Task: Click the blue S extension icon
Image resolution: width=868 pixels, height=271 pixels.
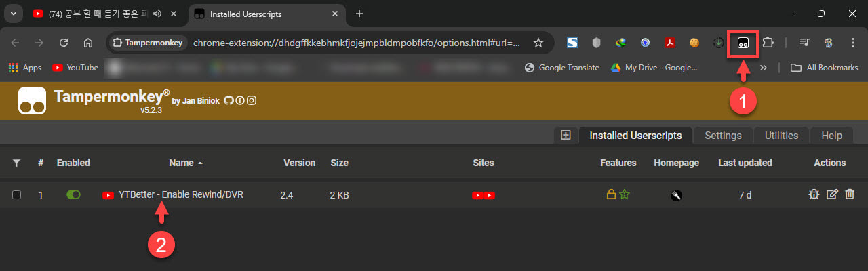Action: click(572, 43)
